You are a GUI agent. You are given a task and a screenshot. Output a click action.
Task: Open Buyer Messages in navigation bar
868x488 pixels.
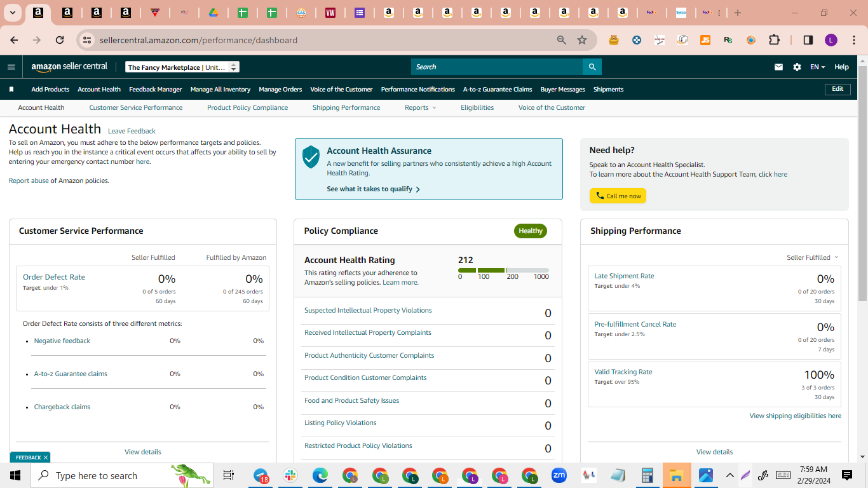coord(563,90)
